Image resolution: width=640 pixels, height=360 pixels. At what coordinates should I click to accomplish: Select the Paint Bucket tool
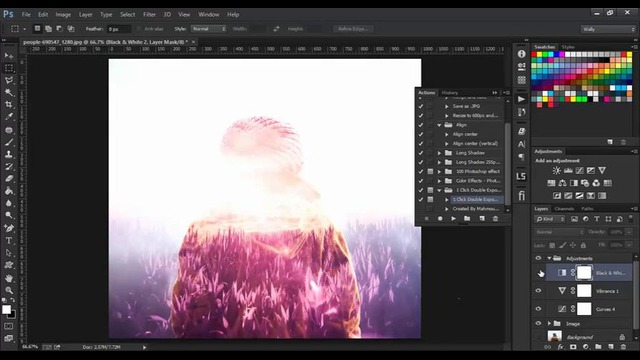coord(9,191)
